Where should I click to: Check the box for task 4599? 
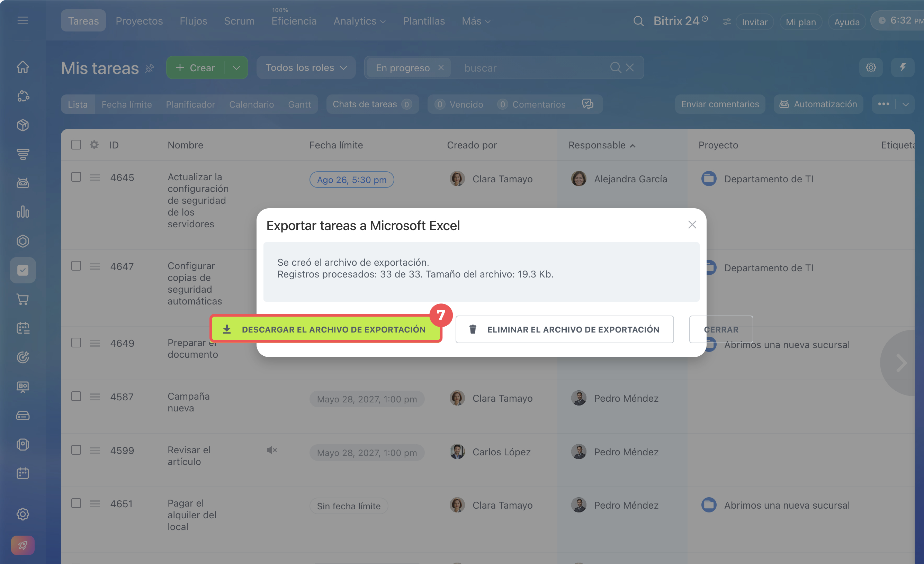coord(76,450)
